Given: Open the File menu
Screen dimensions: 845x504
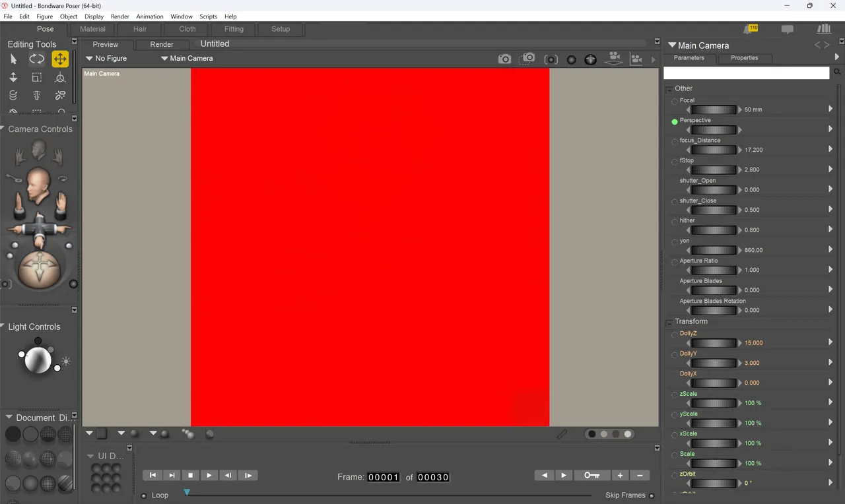Looking at the screenshot, I should tap(8, 16).
